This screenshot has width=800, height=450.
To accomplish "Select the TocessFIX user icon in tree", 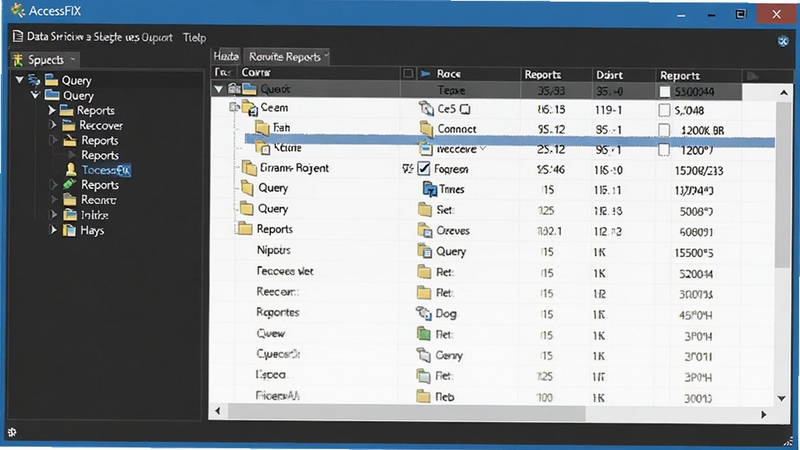I will point(71,169).
